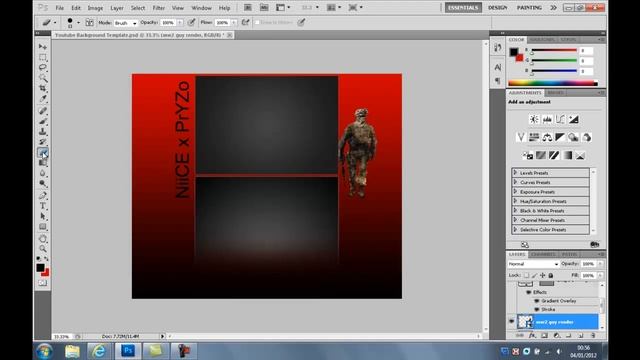Select the Spot Healing Brush tool
The width and height of the screenshot is (640, 360).
pyautogui.click(x=42, y=111)
